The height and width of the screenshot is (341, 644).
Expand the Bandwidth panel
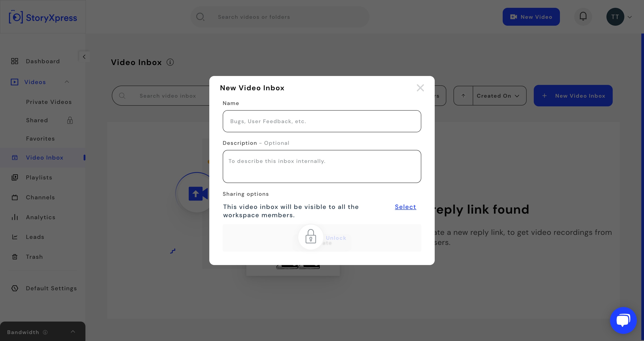click(x=73, y=332)
